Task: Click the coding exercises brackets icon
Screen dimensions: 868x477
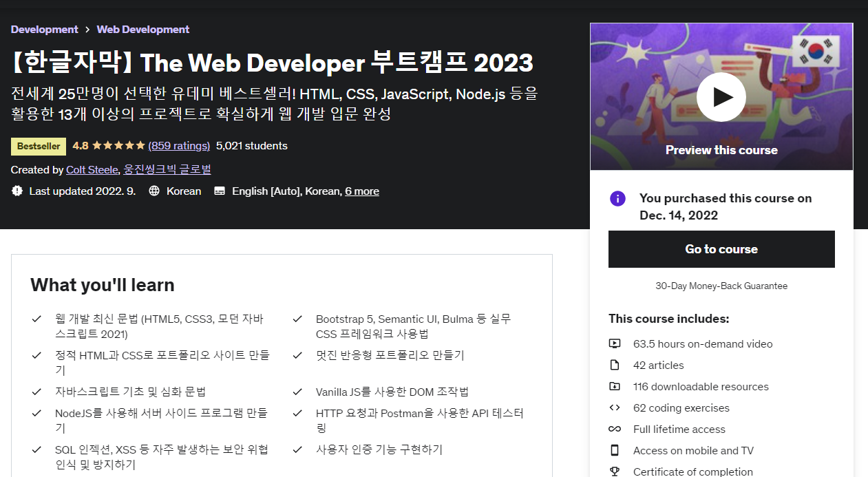Action: pos(615,407)
